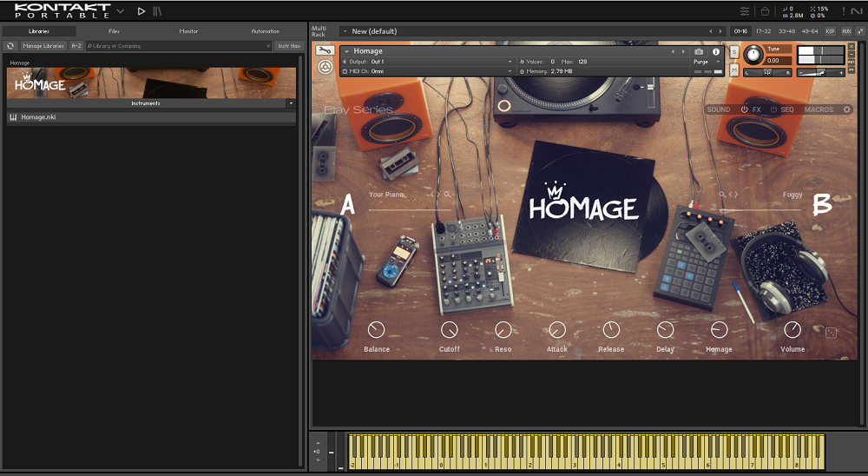
Task: Toggle the SEQ power switch
Action: pos(773,109)
